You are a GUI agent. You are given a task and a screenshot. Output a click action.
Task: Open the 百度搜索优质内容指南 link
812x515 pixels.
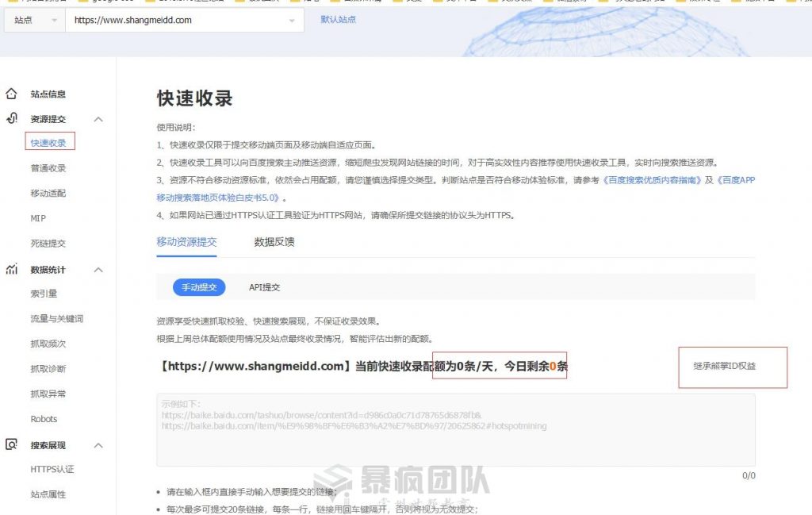pyautogui.click(x=652, y=180)
